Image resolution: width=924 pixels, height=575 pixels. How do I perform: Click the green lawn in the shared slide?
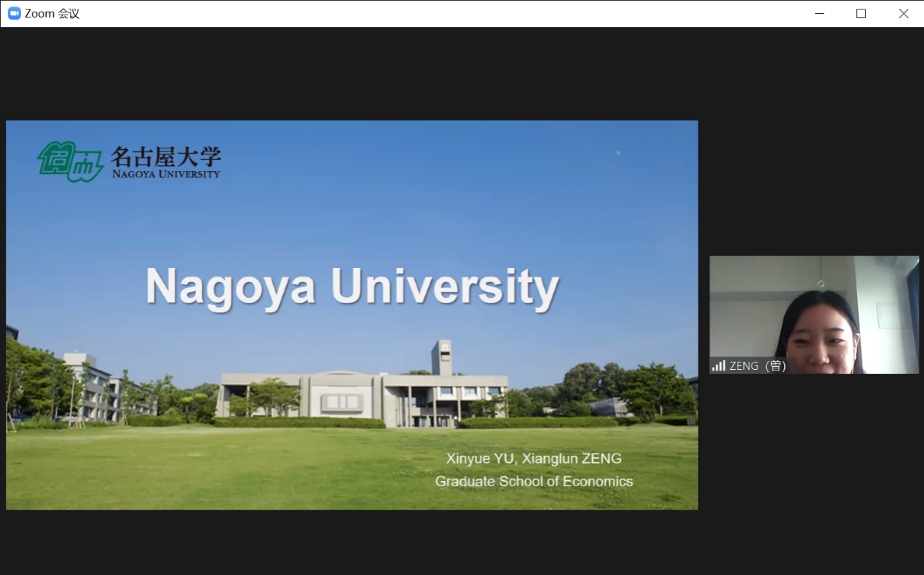pos(218,466)
